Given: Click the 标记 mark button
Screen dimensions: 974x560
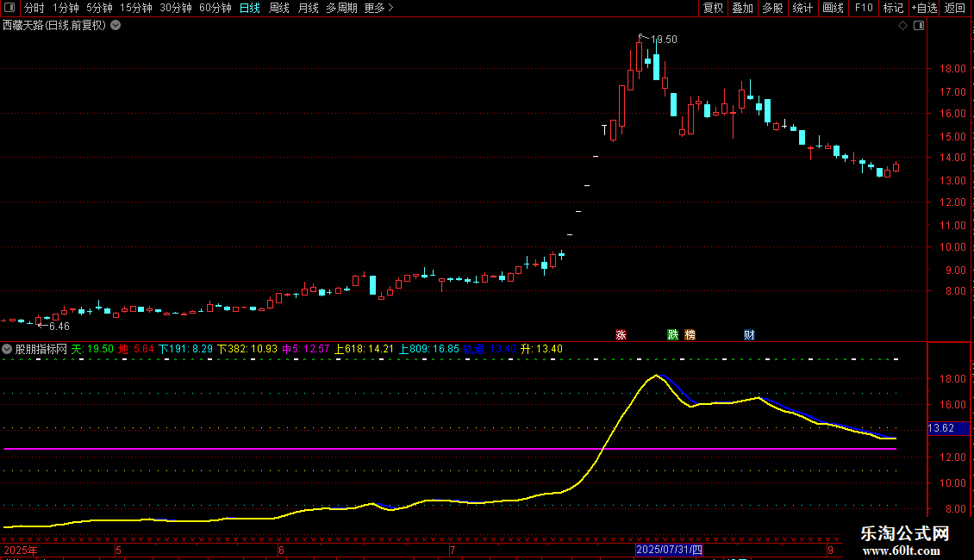Looking at the screenshot, I should pos(893,8).
